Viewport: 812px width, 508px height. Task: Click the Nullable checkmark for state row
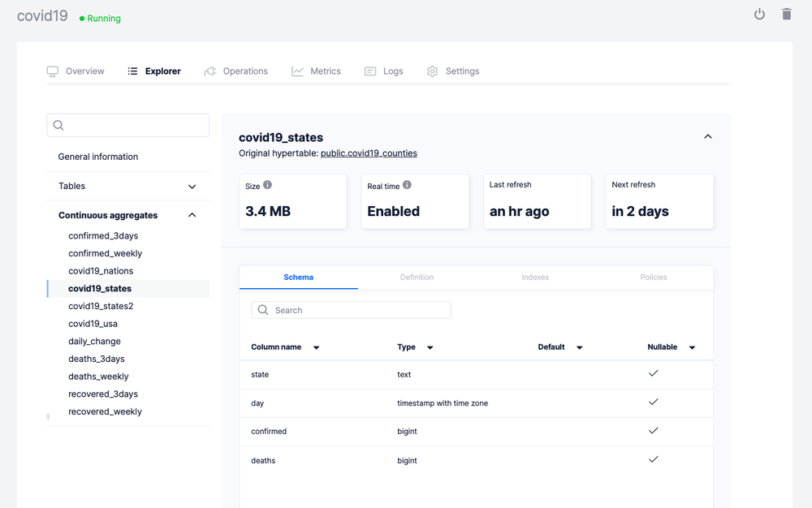tap(653, 373)
